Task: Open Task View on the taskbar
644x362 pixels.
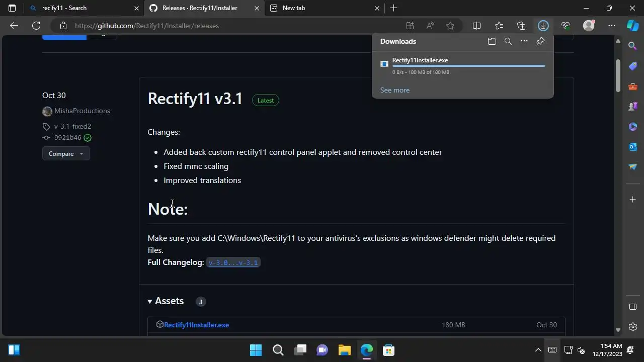Action: click(x=300, y=350)
